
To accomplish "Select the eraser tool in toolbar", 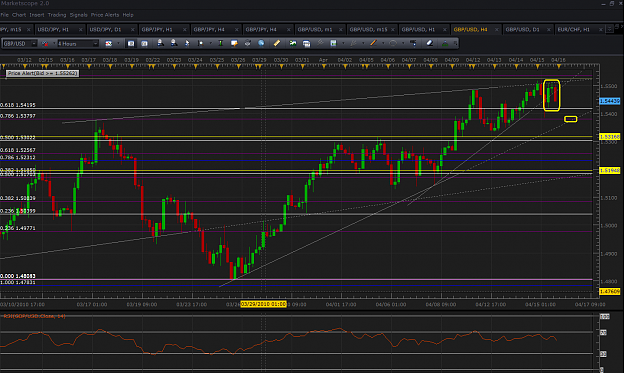I will (x=430, y=43).
